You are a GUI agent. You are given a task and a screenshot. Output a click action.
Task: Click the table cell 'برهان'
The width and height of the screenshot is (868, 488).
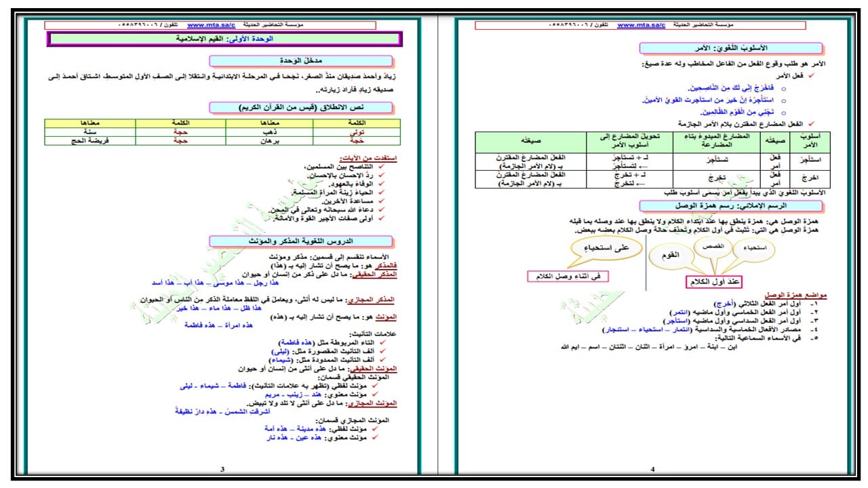pyautogui.click(x=269, y=141)
